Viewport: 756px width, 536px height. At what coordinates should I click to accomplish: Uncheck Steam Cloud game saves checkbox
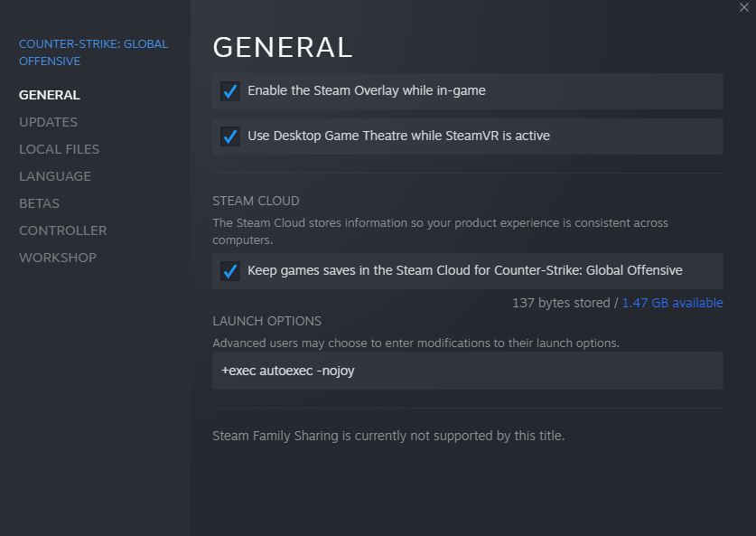point(230,271)
